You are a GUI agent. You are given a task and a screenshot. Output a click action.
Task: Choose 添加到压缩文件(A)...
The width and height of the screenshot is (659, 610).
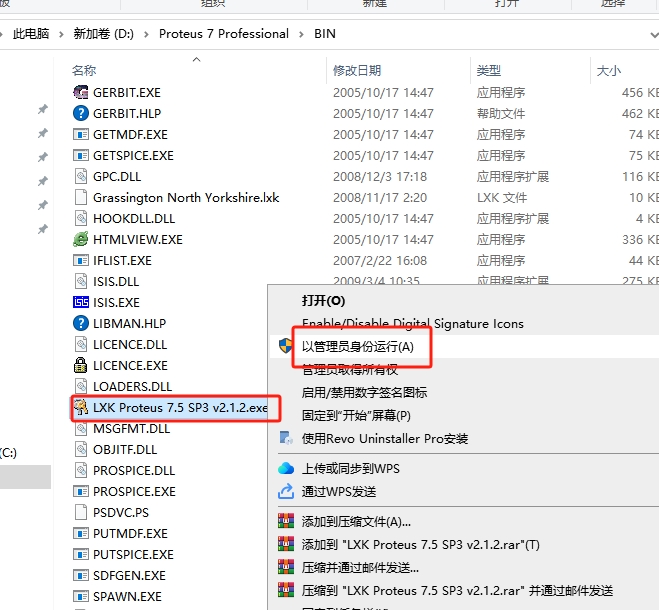tap(356, 522)
